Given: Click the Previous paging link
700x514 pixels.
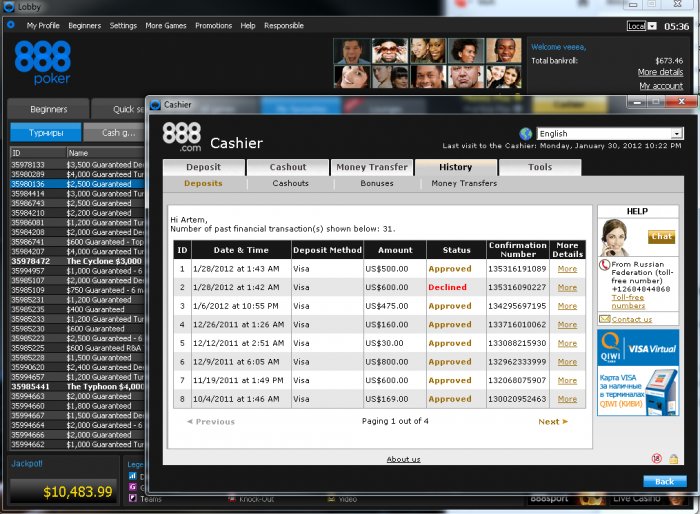Looking at the screenshot, I should 211,422.
